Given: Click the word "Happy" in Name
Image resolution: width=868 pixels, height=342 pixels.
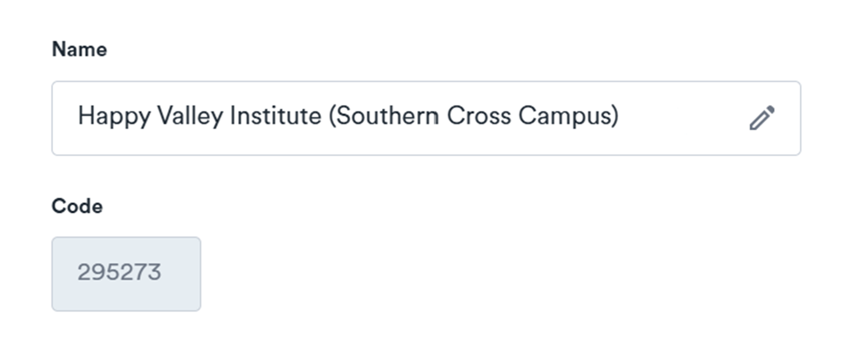Looking at the screenshot, I should click(114, 116).
